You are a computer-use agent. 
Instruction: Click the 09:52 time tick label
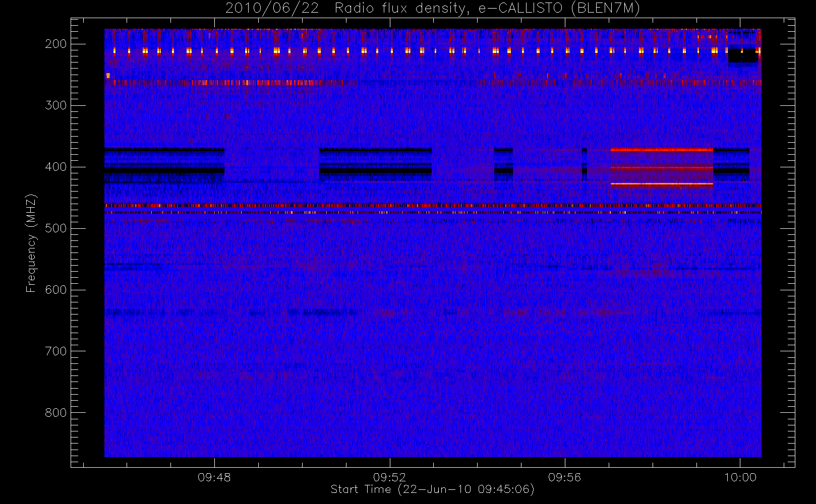click(x=389, y=477)
